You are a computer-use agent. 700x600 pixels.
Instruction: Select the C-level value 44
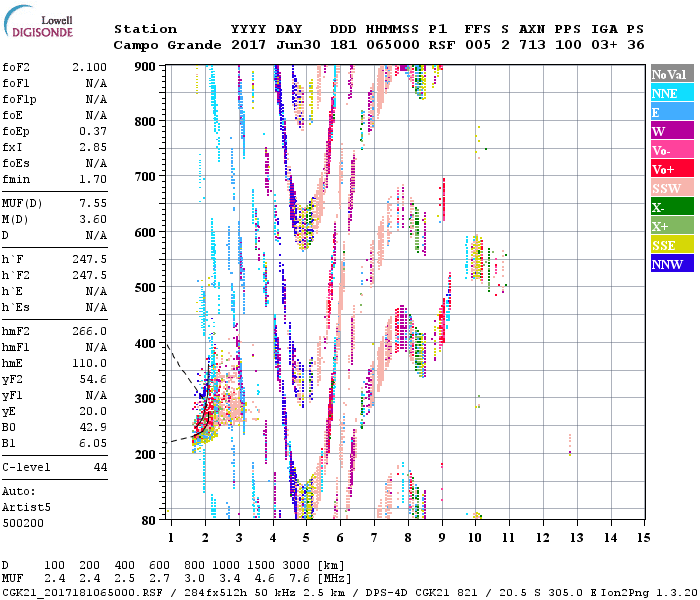pos(100,467)
